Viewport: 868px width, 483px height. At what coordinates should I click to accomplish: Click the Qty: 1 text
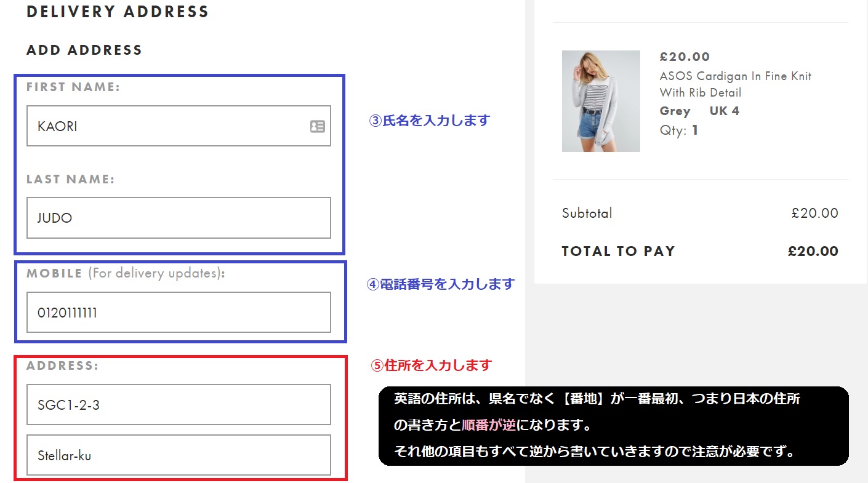[678, 130]
